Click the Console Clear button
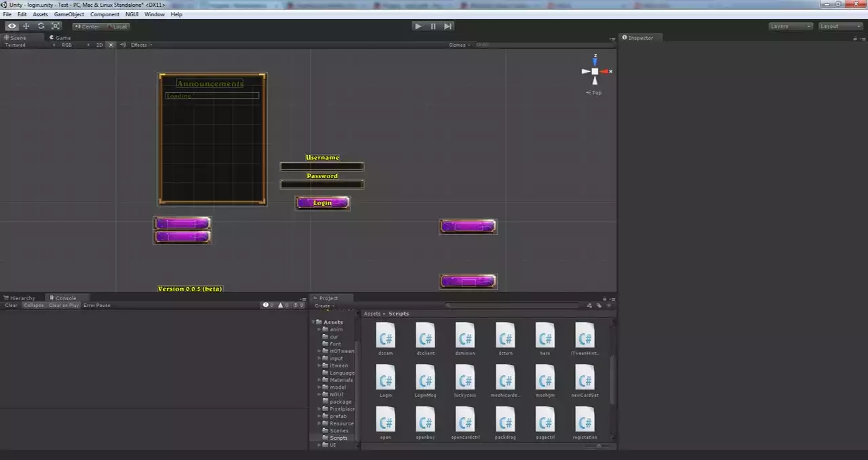The width and height of the screenshot is (868, 460). click(12, 306)
